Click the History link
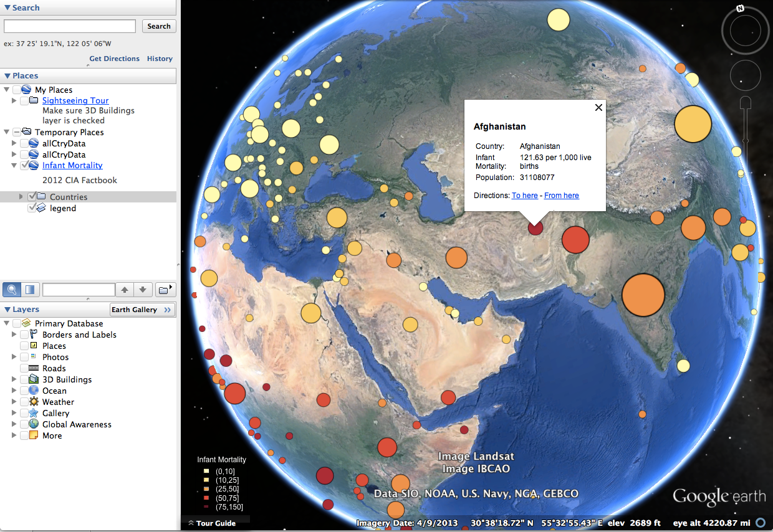The width and height of the screenshot is (773, 532). [x=160, y=59]
